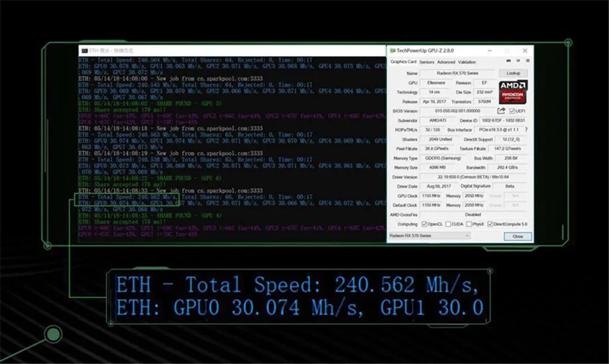The height and width of the screenshot is (364, 609).
Task: Click the ROPs/TMUs value 32 / 128
Action: [432, 130]
